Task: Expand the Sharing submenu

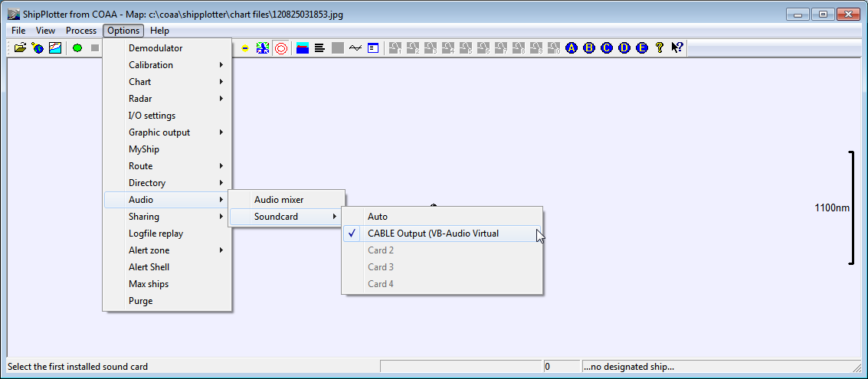Action: (167, 217)
